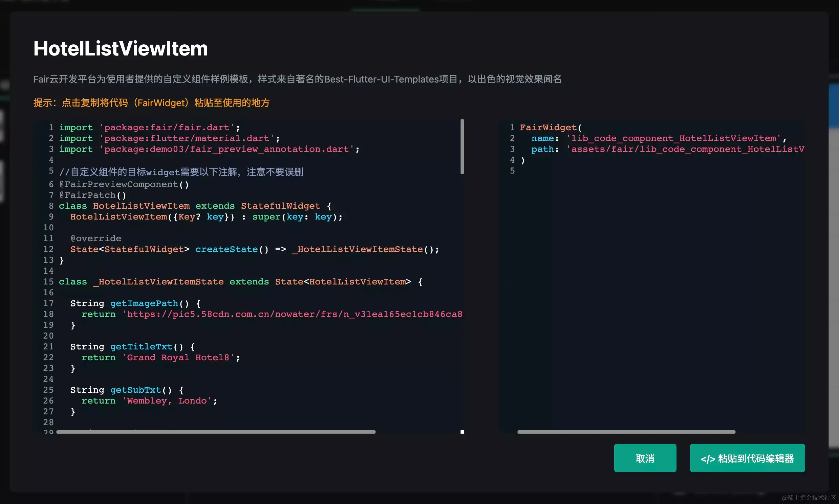The height and width of the screenshot is (504, 839).
Task: Click the white resize handle of the left editor
Action: click(x=462, y=432)
